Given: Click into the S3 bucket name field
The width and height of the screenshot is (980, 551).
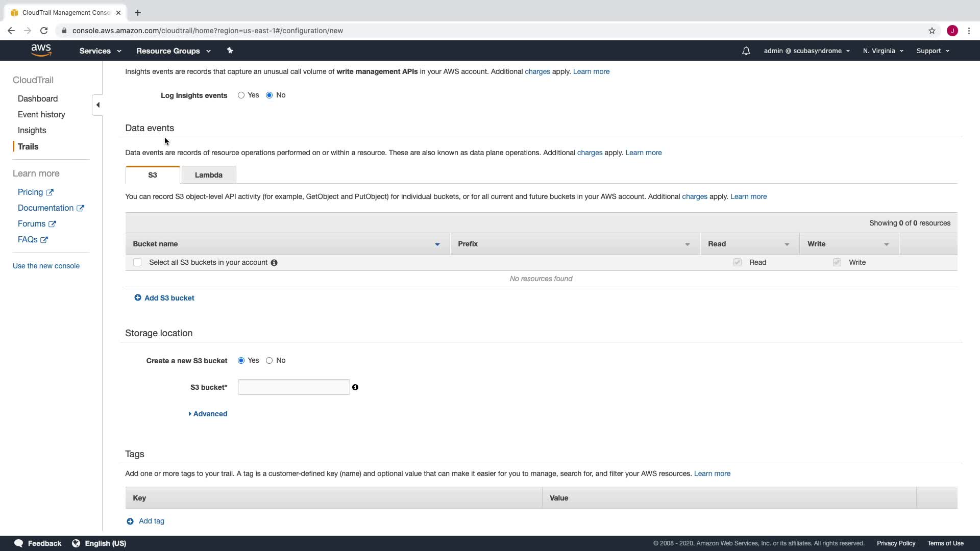Looking at the screenshot, I should (x=293, y=387).
